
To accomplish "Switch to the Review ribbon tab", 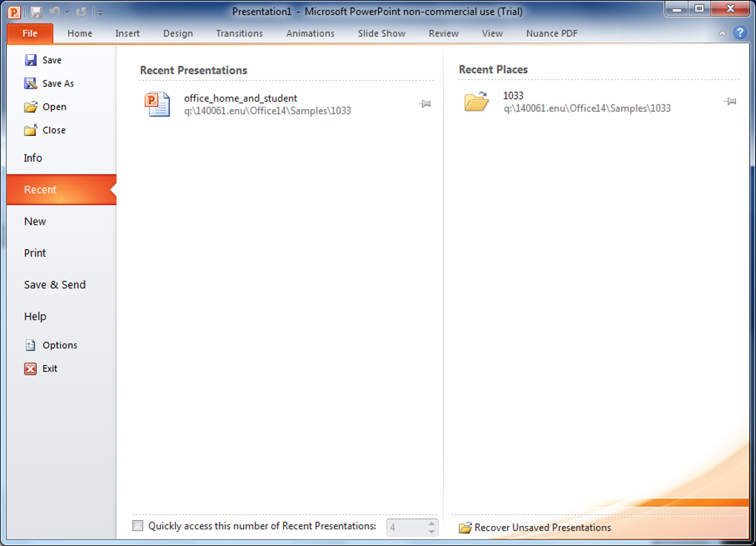I will (x=443, y=33).
